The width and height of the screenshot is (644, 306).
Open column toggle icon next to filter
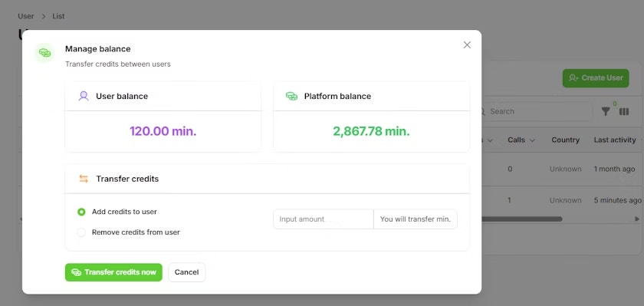coord(624,111)
